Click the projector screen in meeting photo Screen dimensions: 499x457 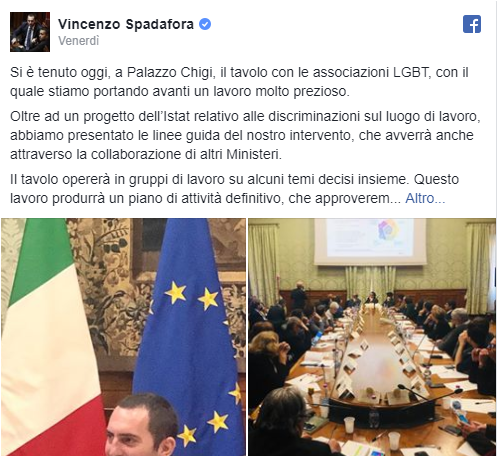(x=370, y=241)
